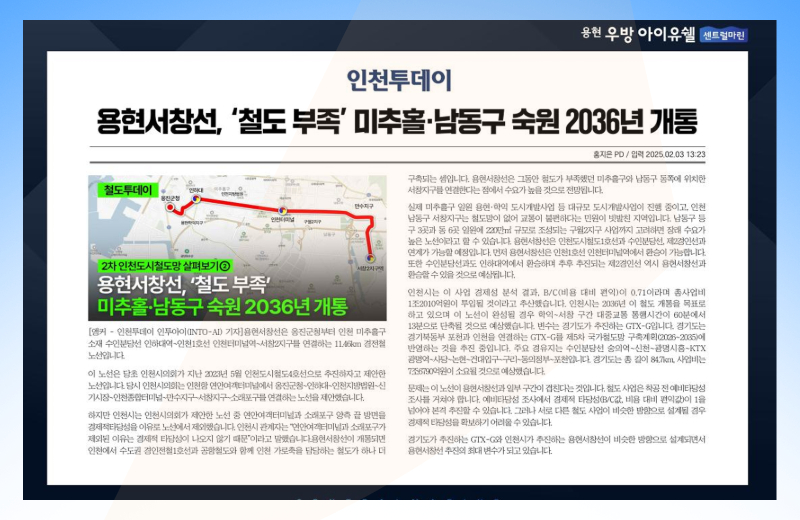Click the paragraph starting 실제 미추홀구 일원
This screenshot has height=520, width=800.
point(557,241)
